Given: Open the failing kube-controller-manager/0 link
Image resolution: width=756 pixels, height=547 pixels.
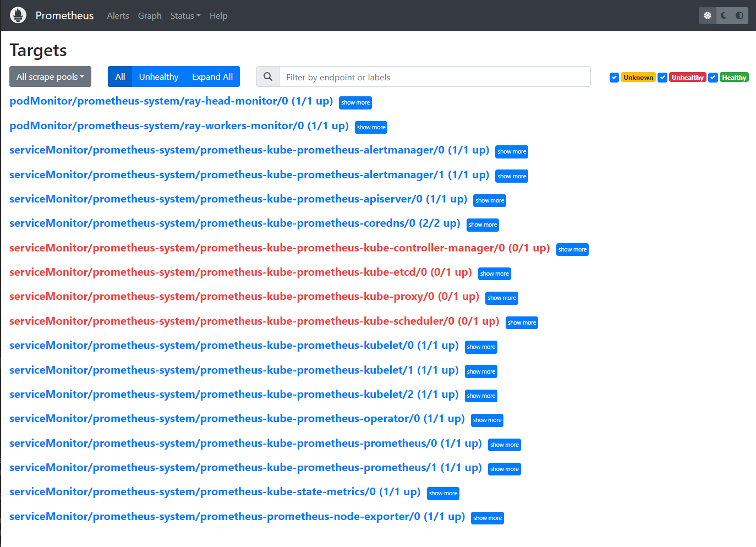Looking at the screenshot, I should (x=280, y=248).
